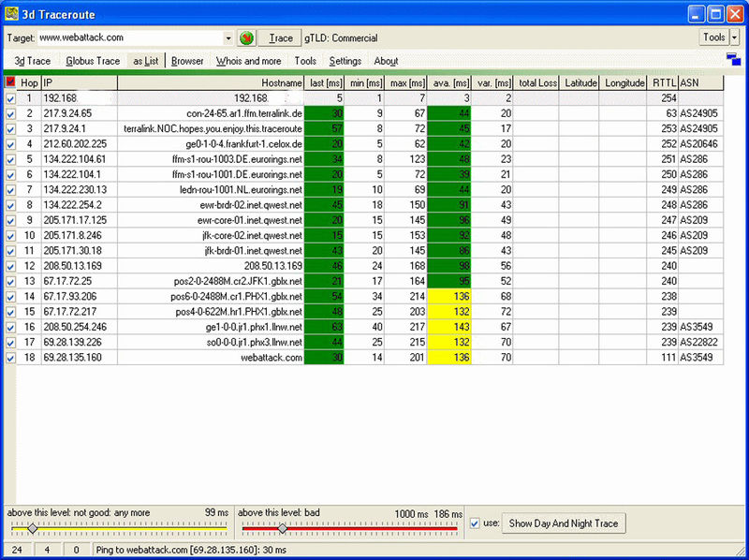Uncheck hop 2 row checkbox (217.9.24.65)
Screen dimensions: 749x560
pos(10,113)
